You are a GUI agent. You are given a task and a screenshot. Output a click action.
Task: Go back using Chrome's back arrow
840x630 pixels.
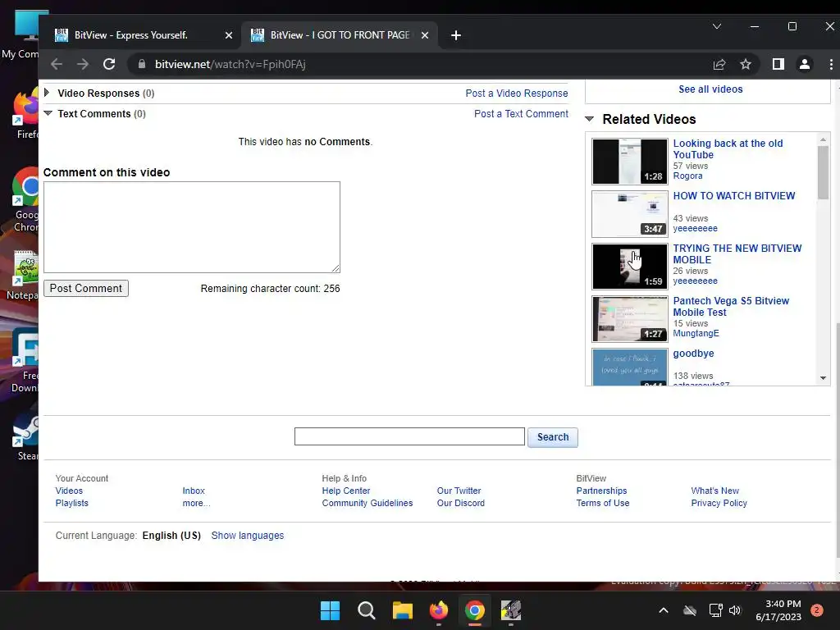point(57,64)
